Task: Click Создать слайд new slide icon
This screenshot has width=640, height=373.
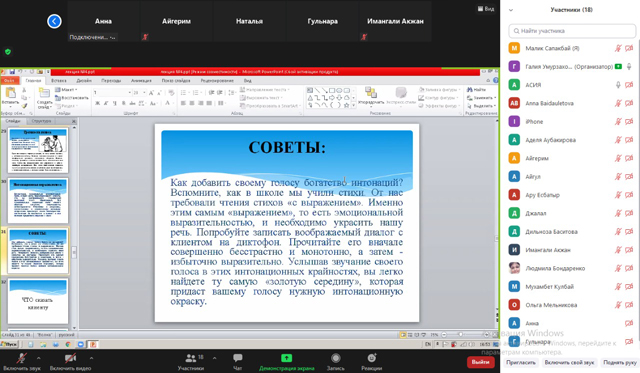Action: click(43, 93)
